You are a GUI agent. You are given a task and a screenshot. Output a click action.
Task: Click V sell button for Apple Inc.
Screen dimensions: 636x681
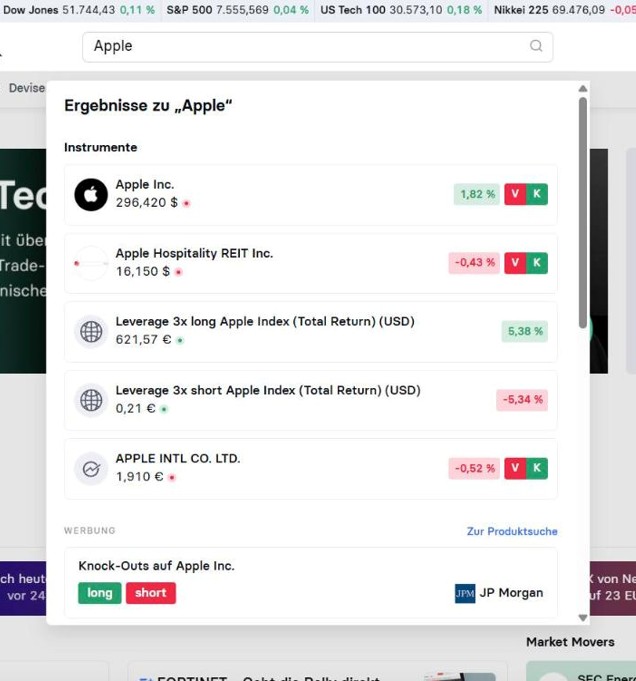515,194
